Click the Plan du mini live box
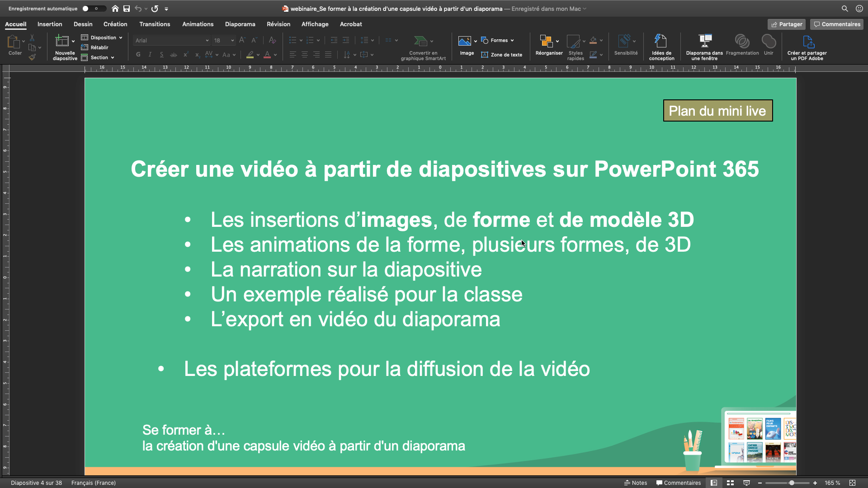The width and height of the screenshot is (868, 488). (718, 111)
